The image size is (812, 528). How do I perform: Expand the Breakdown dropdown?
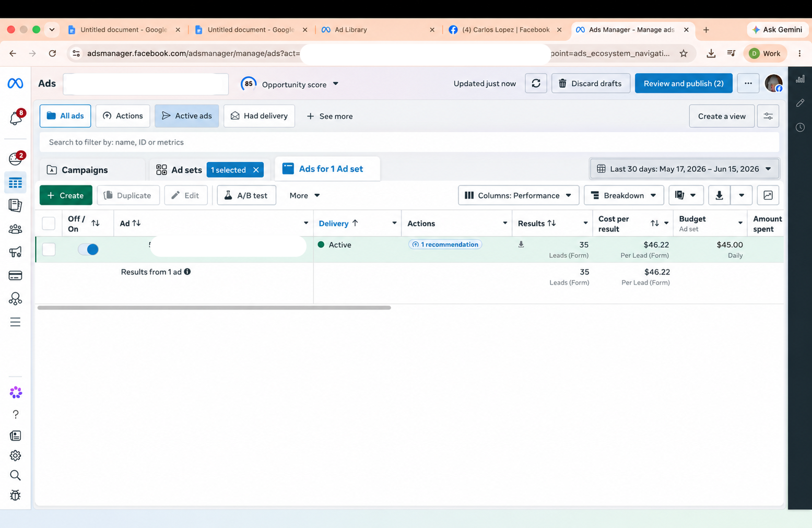pyautogui.click(x=623, y=195)
